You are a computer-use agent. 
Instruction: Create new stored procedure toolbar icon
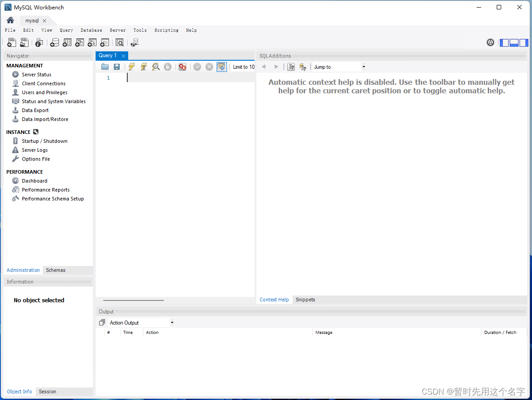point(92,42)
